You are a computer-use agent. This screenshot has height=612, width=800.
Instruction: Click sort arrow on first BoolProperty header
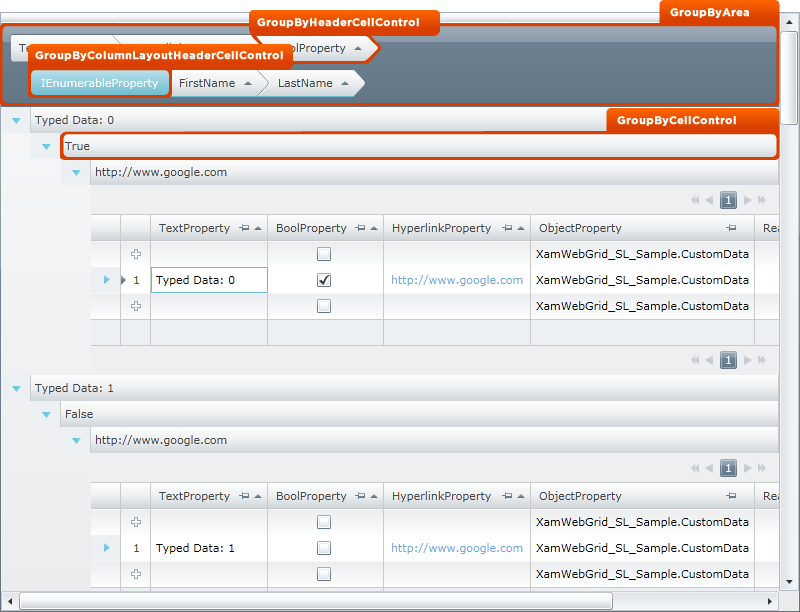374,229
